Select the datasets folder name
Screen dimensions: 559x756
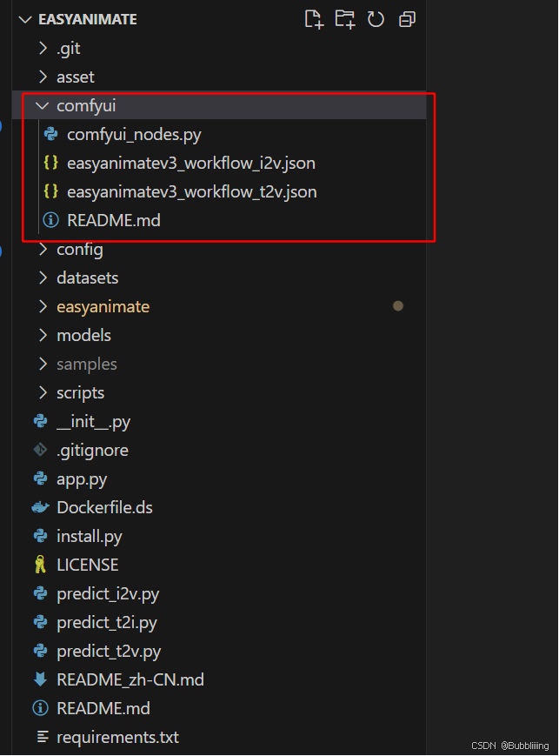[x=88, y=278]
